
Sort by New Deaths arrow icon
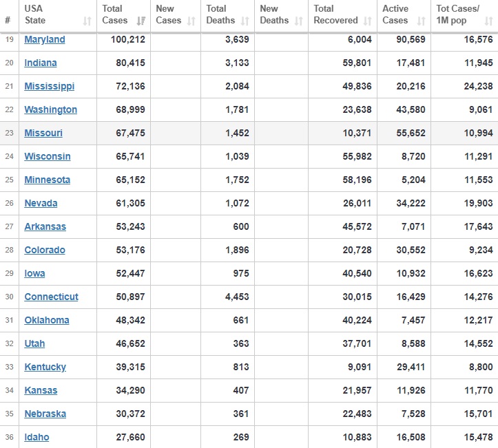coord(298,21)
